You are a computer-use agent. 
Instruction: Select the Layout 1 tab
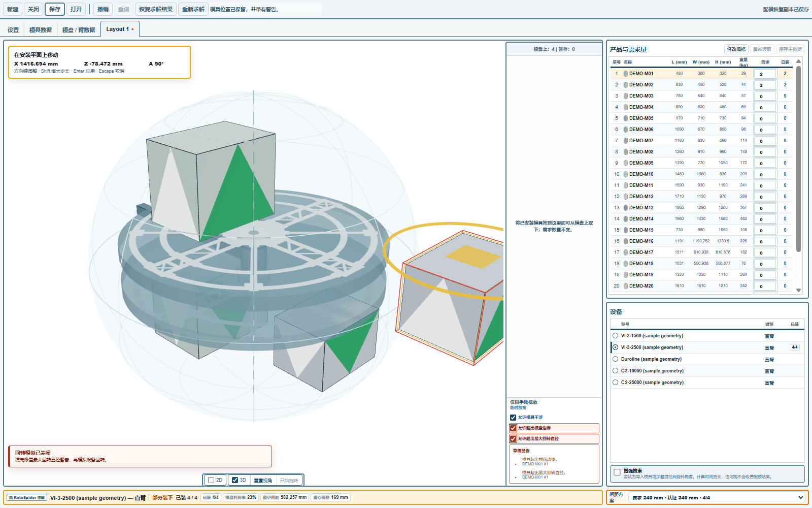(x=120, y=29)
